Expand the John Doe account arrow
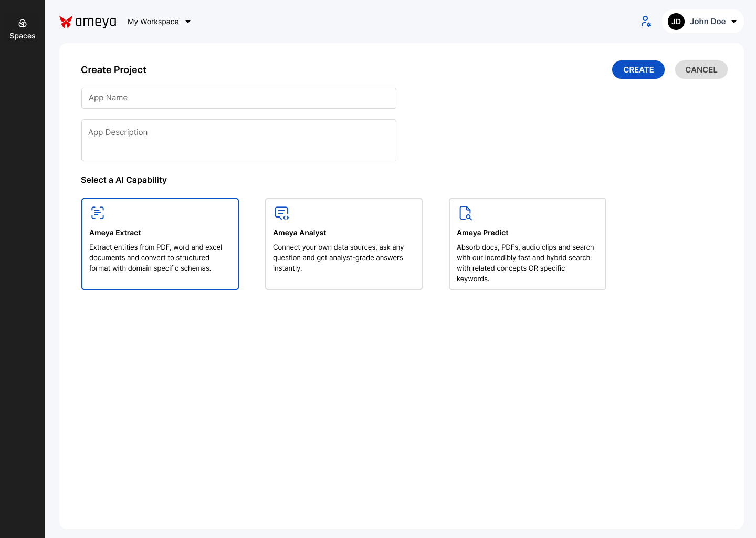Viewport: 756px width, 538px height. (x=734, y=22)
